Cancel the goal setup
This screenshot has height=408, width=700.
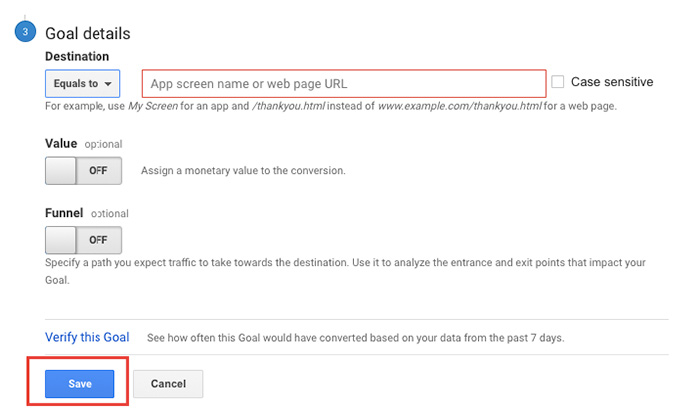coord(168,384)
